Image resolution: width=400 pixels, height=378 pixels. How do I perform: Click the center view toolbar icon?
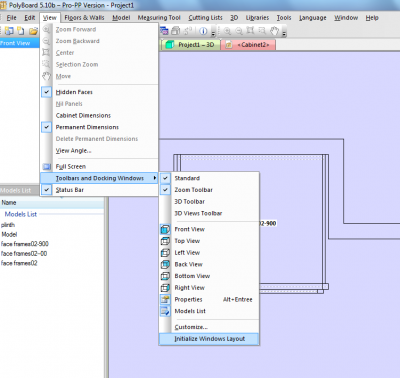coord(250,31)
